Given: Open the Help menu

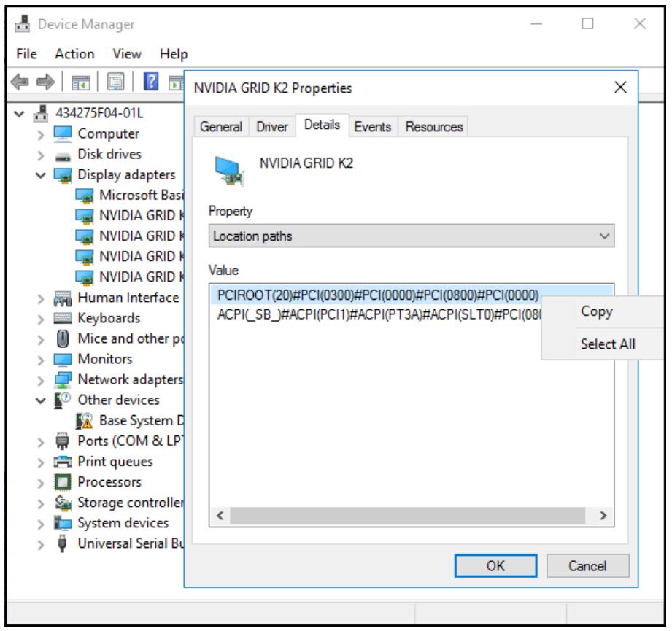Looking at the screenshot, I should [x=174, y=54].
